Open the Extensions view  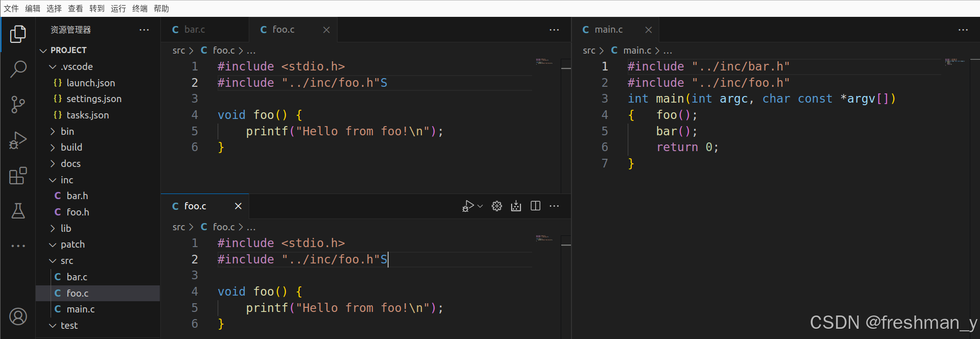(x=18, y=176)
